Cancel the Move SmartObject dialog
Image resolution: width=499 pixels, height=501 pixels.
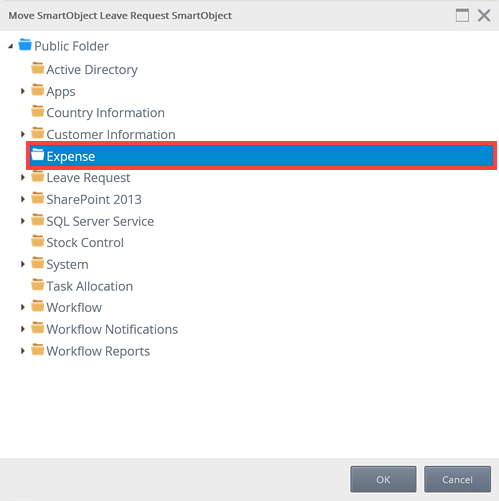(457, 479)
